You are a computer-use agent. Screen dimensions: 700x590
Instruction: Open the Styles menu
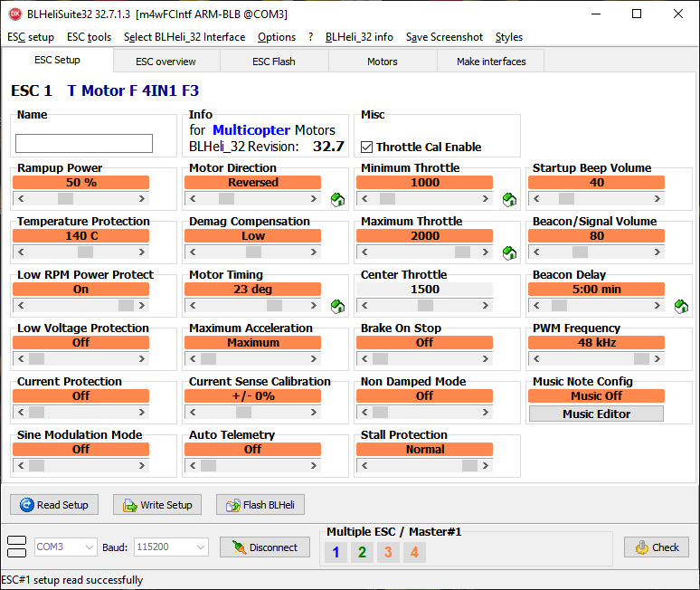tap(509, 37)
